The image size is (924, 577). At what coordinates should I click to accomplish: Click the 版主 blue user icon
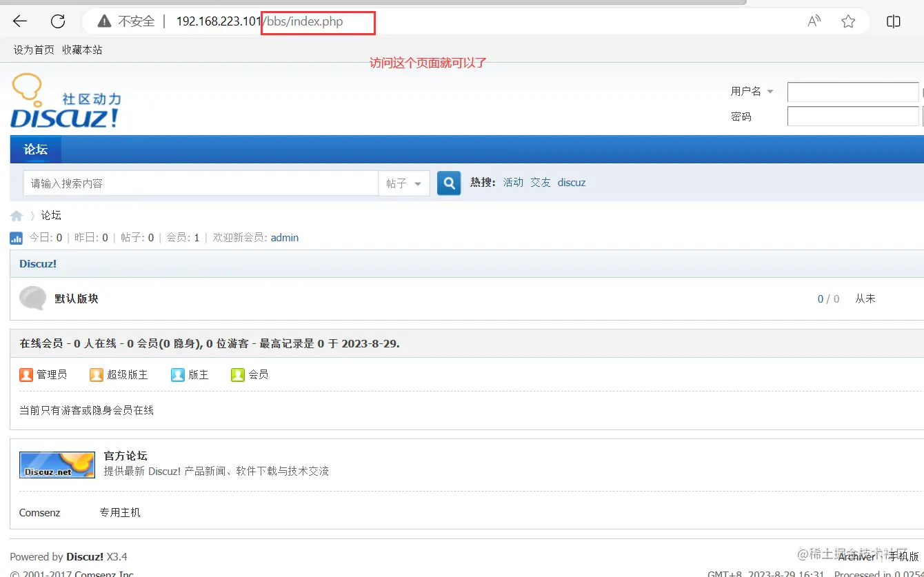click(178, 374)
